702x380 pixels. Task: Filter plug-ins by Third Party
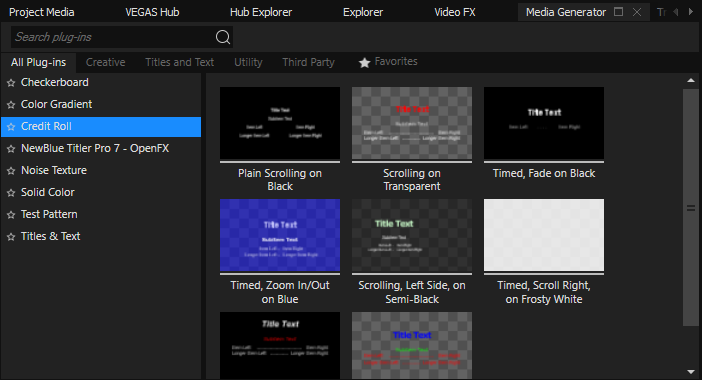[x=308, y=62]
